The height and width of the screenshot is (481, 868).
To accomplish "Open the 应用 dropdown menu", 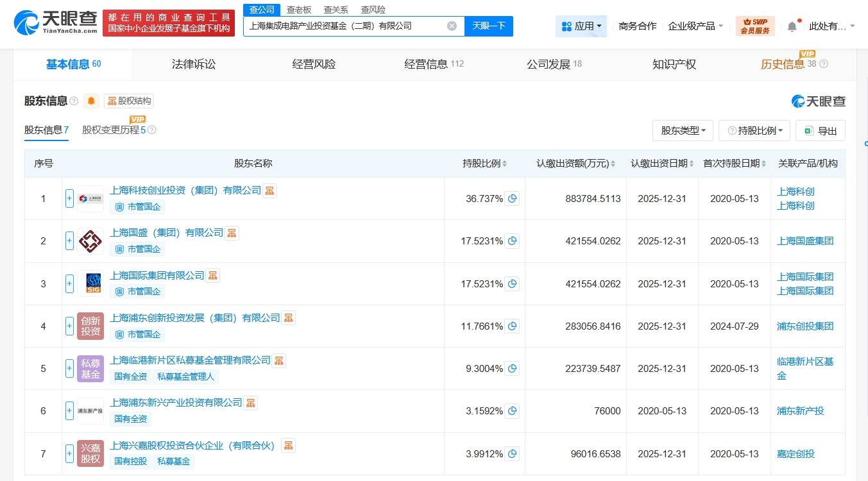I will click(581, 26).
